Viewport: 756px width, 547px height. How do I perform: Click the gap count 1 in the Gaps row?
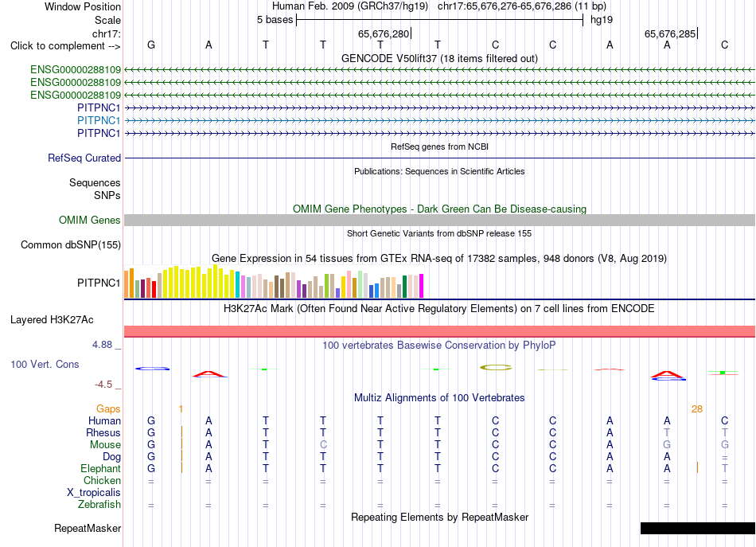point(181,409)
